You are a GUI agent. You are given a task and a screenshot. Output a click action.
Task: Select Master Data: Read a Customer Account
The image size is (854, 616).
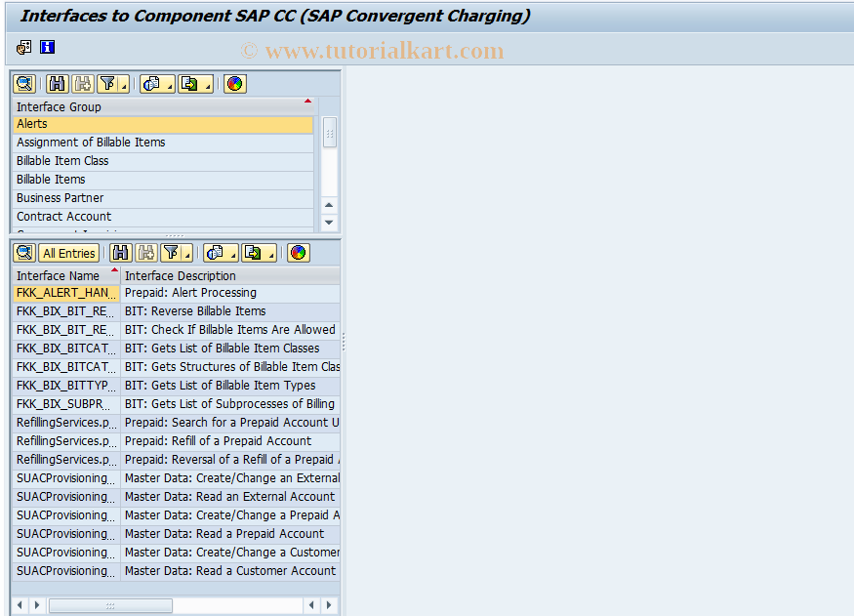pos(231,571)
